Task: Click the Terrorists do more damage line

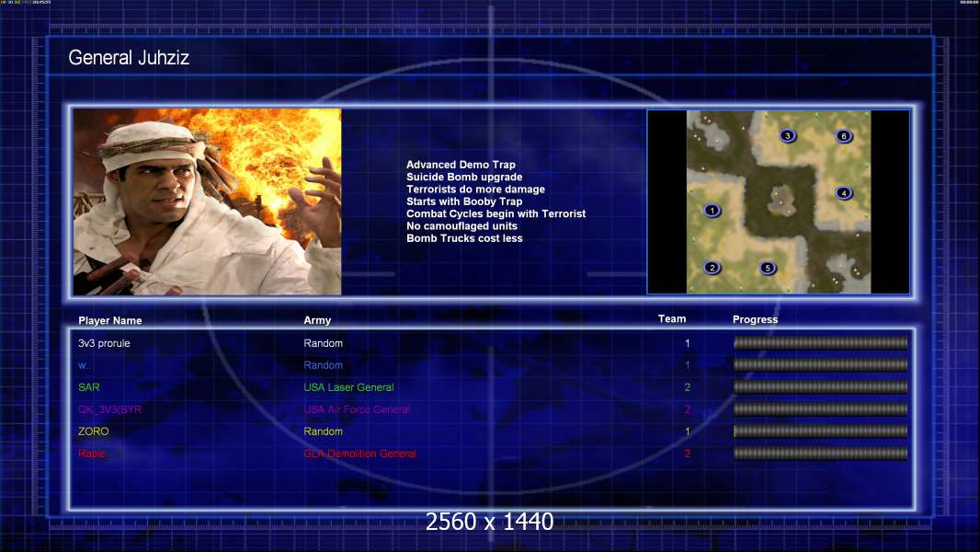Action: click(475, 189)
